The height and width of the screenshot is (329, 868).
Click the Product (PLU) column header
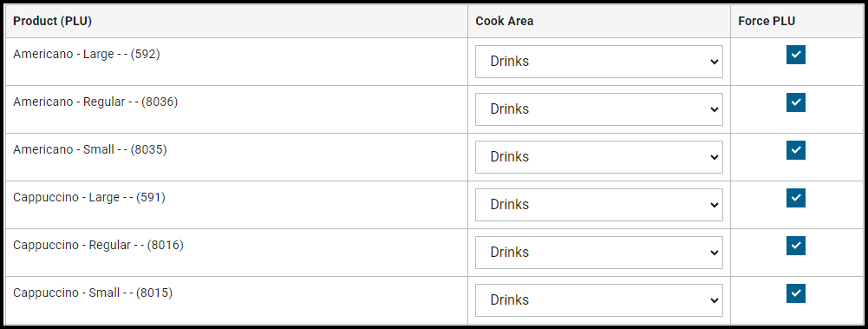(x=53, y=21)
